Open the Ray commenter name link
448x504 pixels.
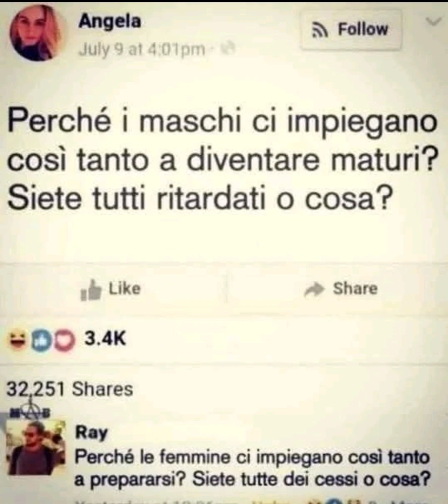click(x=91, y=432)
